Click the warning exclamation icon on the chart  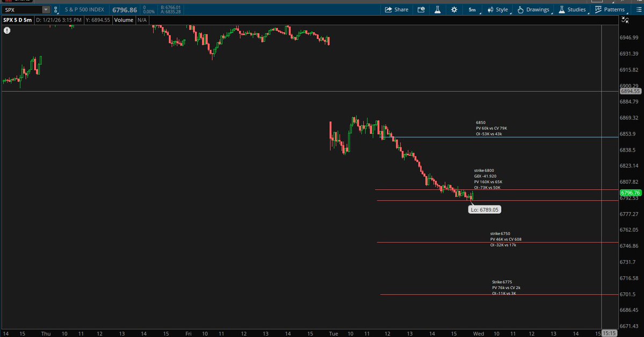(6, 31)
